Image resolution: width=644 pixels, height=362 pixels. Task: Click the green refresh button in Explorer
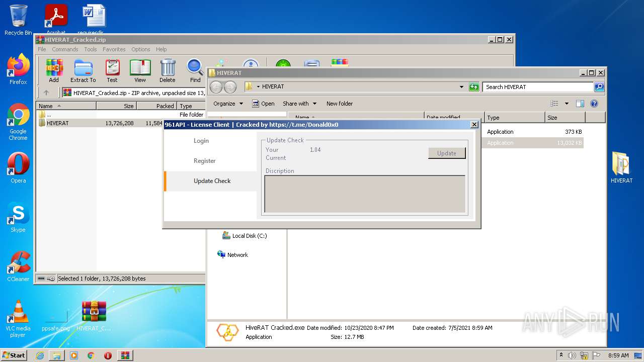tap(473, 87)
